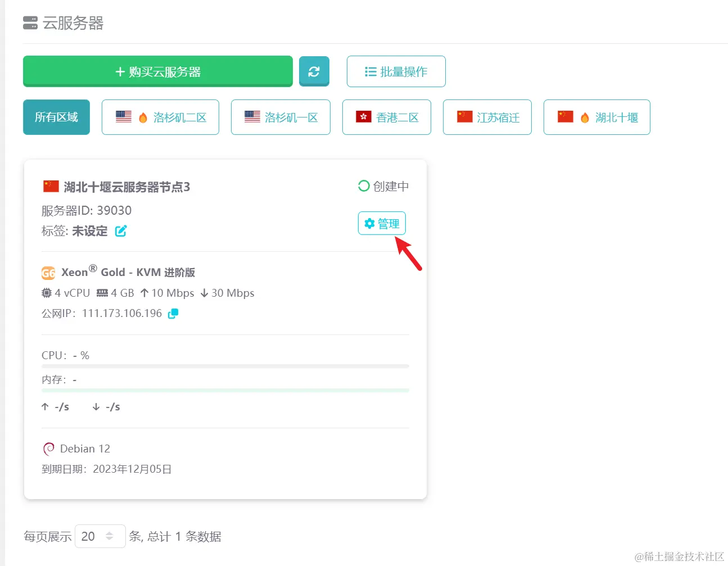This screenshot has width=728, height=566.
Task: Click the G6 Xeon Gold badge icon
Action: click(48, 273)
